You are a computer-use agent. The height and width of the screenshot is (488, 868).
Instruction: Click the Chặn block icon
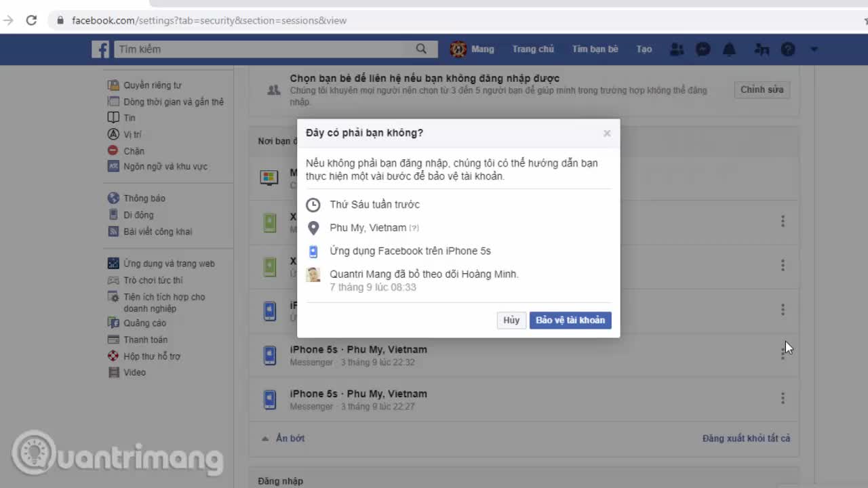[x=113, y=150]
